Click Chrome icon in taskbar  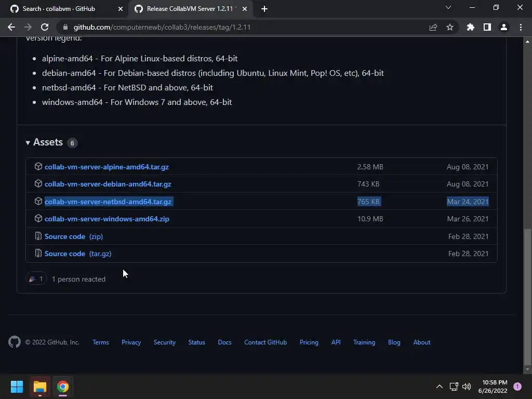(x=62, y=387)
